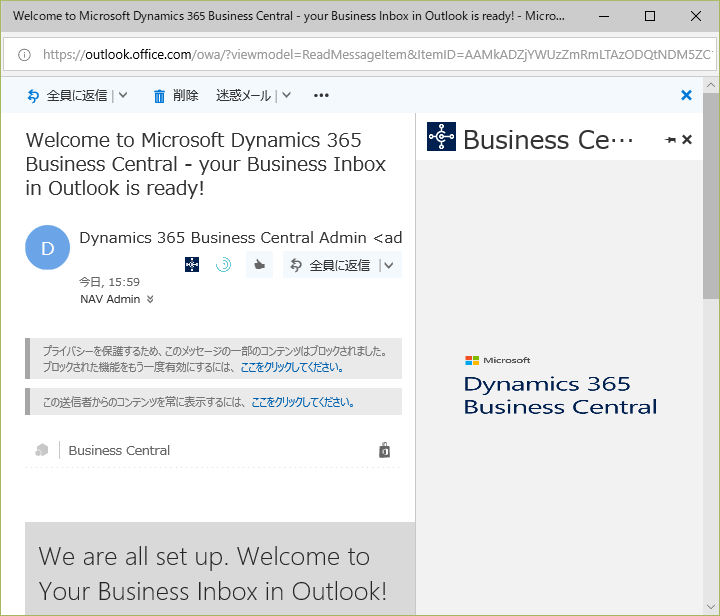
Task: Click the thumbs-up like icon
Action: coord(259,264)
